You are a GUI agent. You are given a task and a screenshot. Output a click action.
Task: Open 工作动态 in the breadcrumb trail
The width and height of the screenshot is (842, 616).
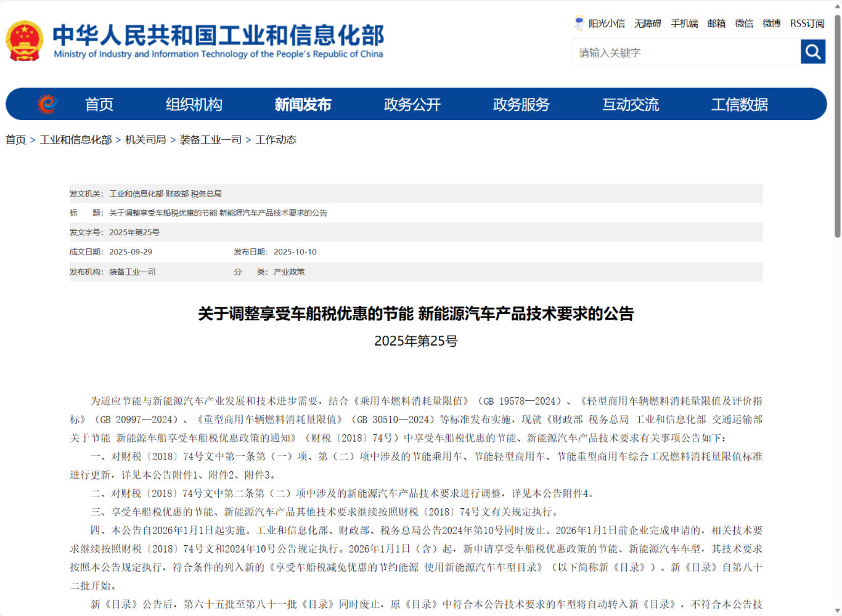(276, 140)
